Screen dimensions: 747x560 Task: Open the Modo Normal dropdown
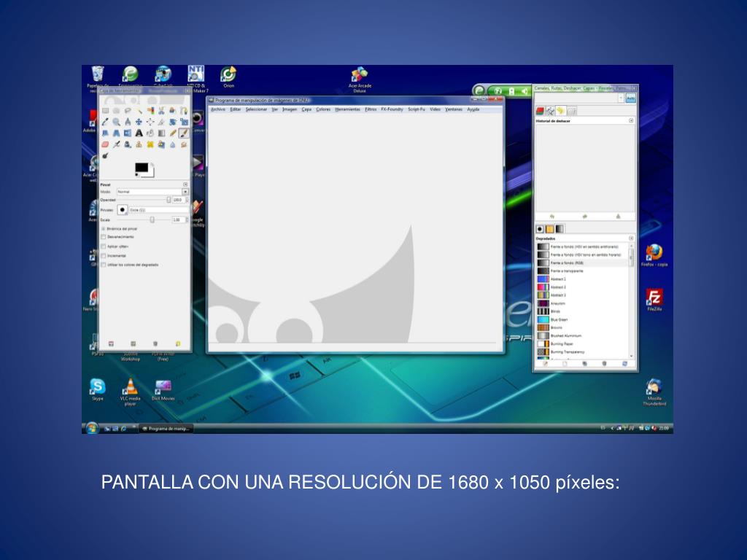152,192
